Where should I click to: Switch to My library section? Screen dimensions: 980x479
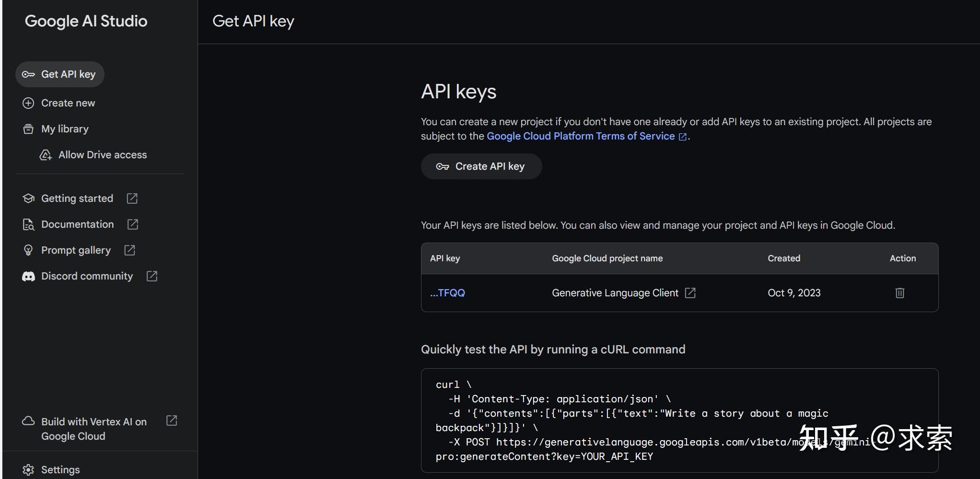point(64,129)
